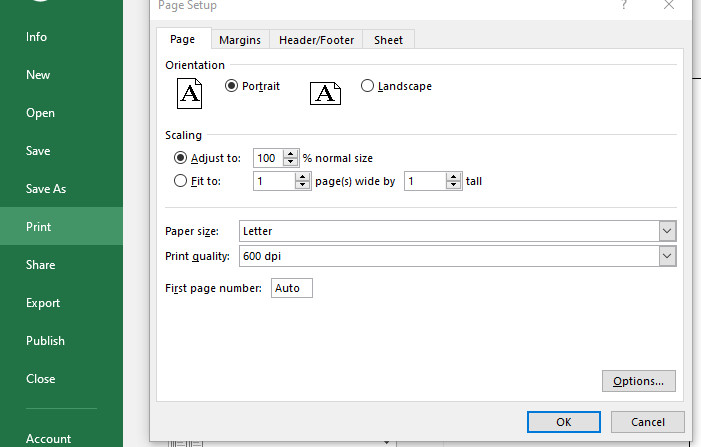Click the landscape page orientation icon
The height and width of the screenshot is (447, 701).
(325, 93)
